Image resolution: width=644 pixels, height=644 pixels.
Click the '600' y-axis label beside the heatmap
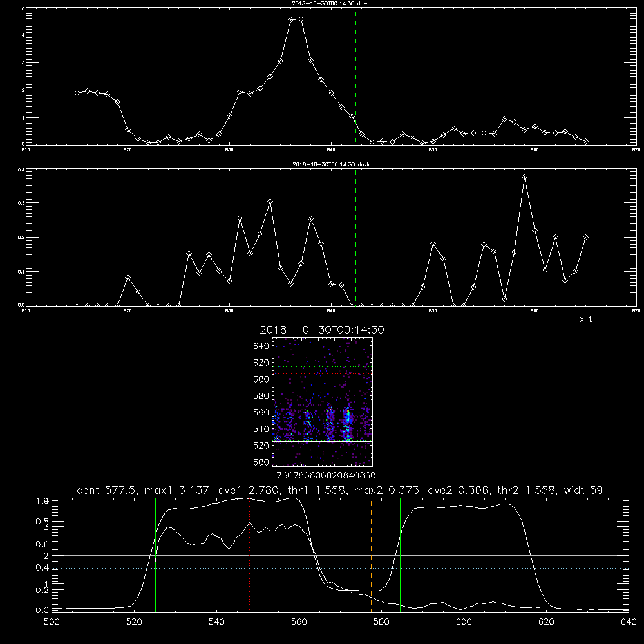pos(261,379)
